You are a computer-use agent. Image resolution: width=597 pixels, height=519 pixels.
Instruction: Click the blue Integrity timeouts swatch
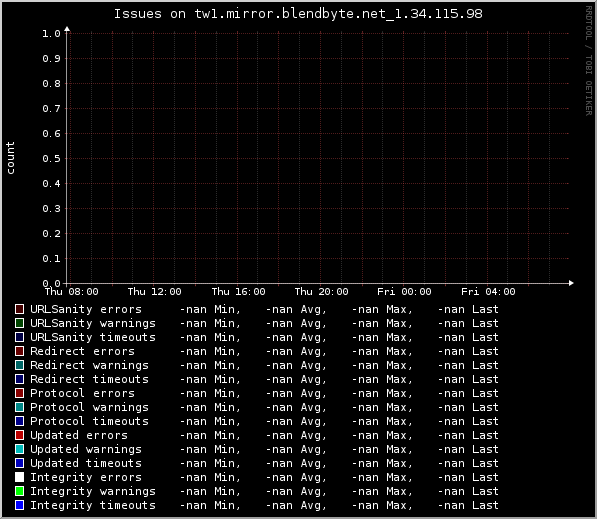point(19,505)
